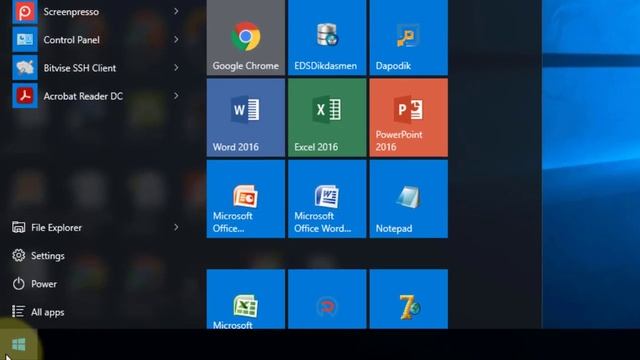The height and width of the screenshot is (360, 640).
Task: Show All apps list
Action: (47, 312)
